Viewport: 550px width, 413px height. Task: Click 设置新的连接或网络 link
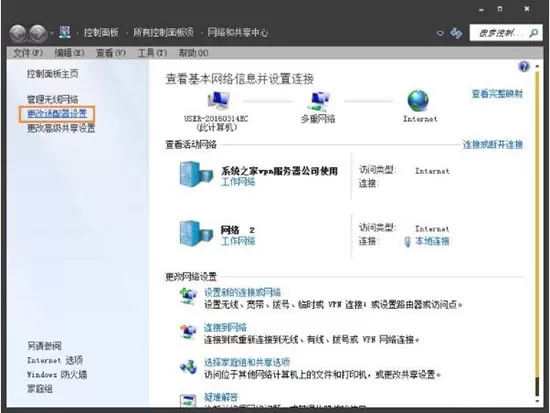point(242,292)
